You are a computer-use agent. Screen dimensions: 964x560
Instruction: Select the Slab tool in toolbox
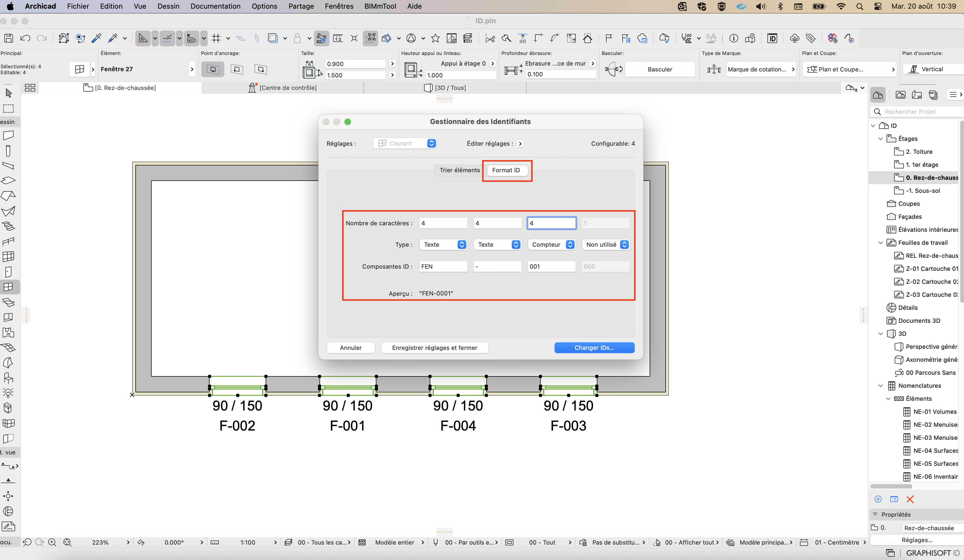[x=8, y=180]
